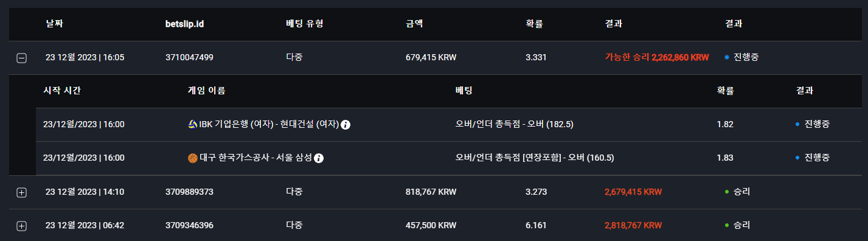868x241 pixels.
Task: Select the 대구 한국가스공사 - 서울 삼성 match name
Action: [255, 158]
